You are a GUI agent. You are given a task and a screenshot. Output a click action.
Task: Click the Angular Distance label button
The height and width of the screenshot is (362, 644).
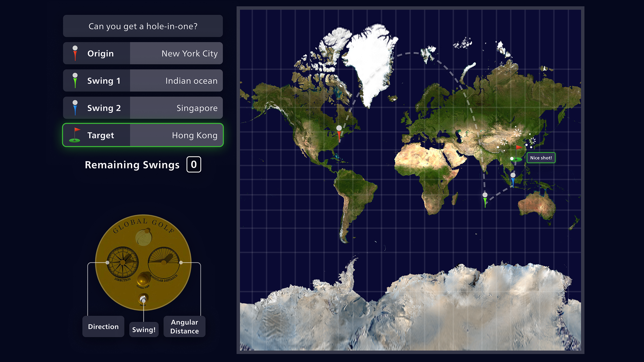tap(184, 326)
